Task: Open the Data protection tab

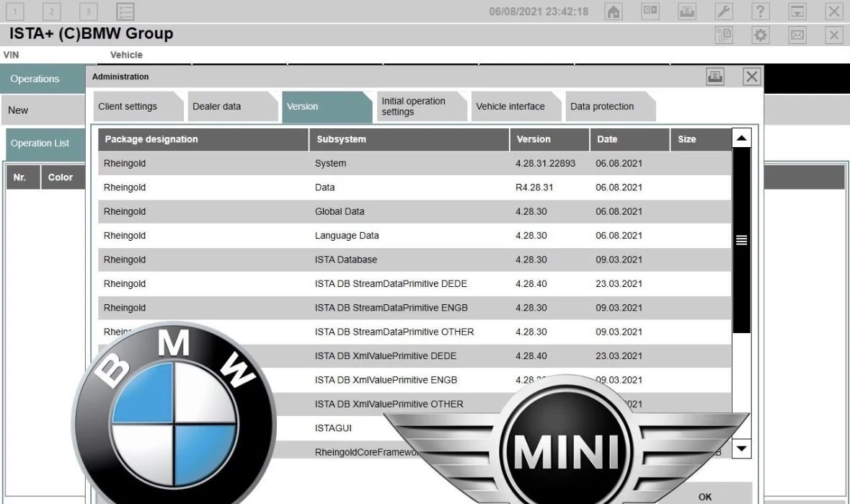Action: [610, 106]
